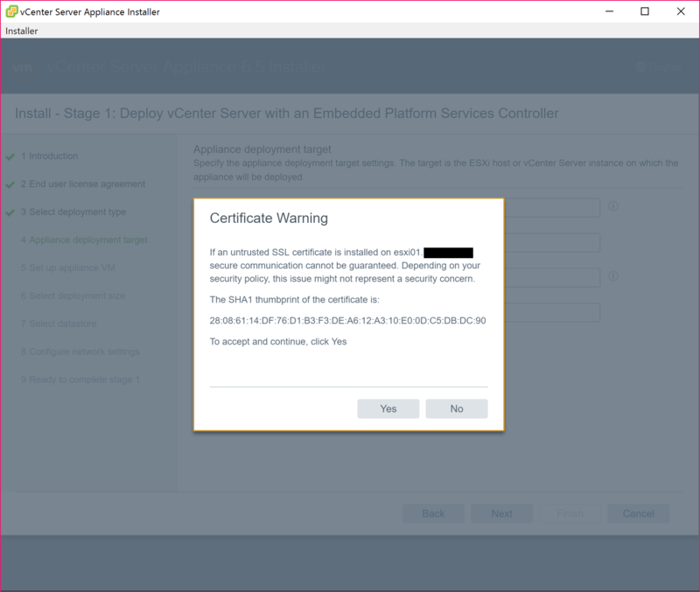The image size is (700, 592).
Task: Click the vCenter installer app icon in title bar
Action: (11, 11)
